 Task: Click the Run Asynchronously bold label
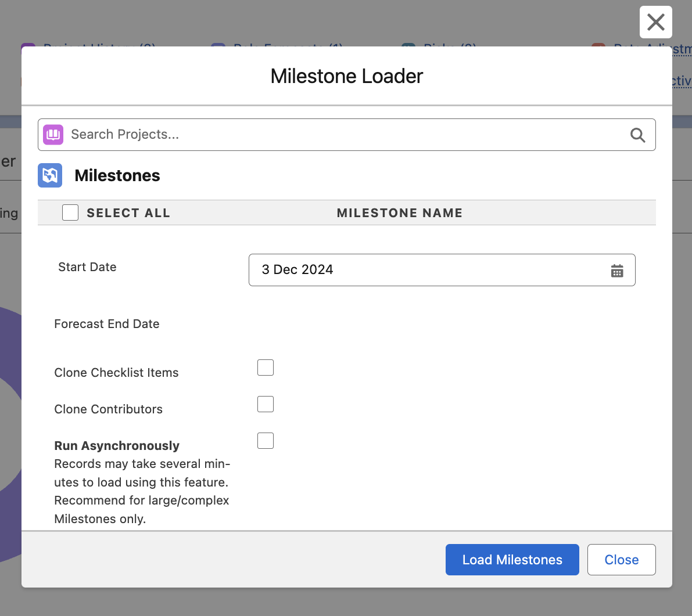pos(117,446)
